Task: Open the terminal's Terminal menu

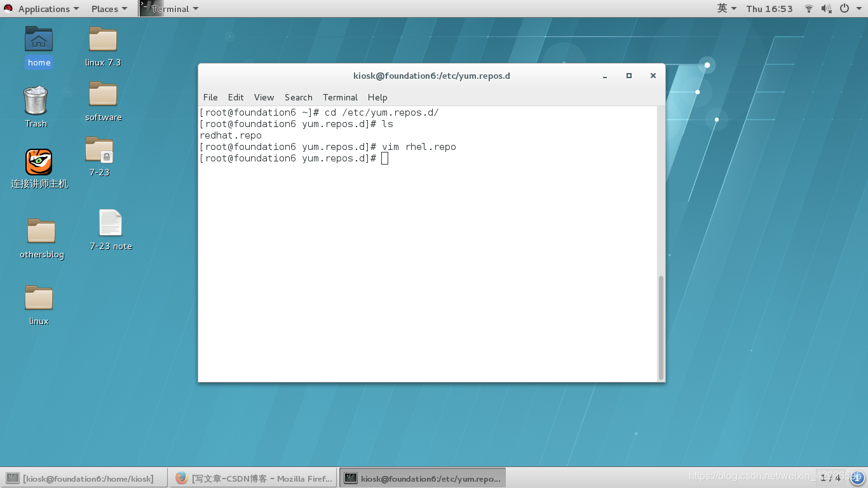Action: [340, 97]
